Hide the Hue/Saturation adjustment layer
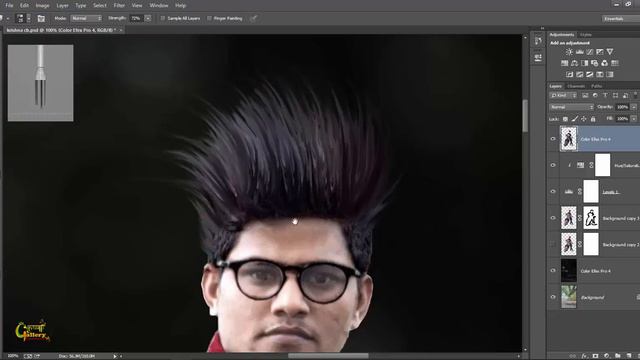Viewport: 640px width, 360px height. [553, 165]
